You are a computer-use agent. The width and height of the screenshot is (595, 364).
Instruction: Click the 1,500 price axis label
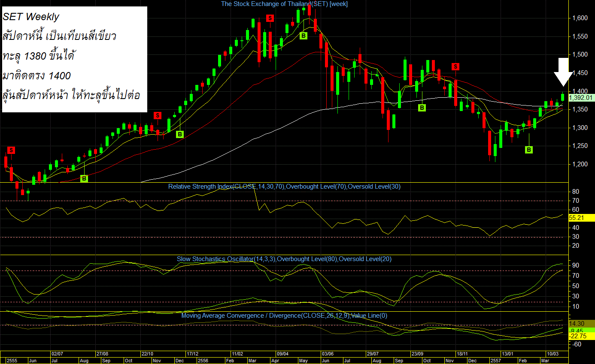pos(580,54)
